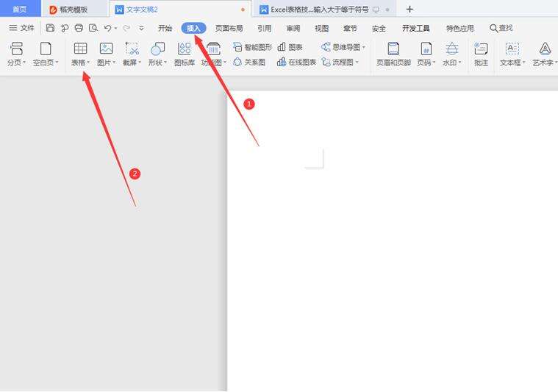This screenshot has width=558, height=392.
Task: Expand the 表格 dropdown arrow
Action: tap(88, 63)
